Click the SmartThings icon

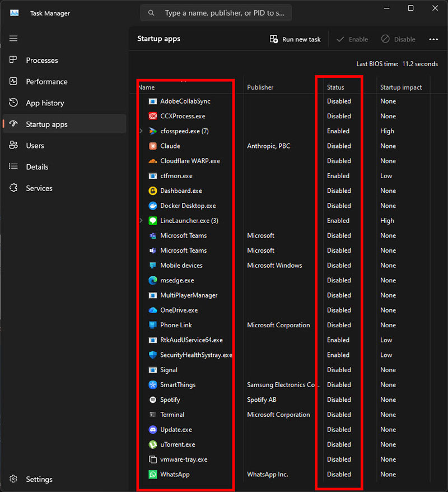tap(153, 384)
